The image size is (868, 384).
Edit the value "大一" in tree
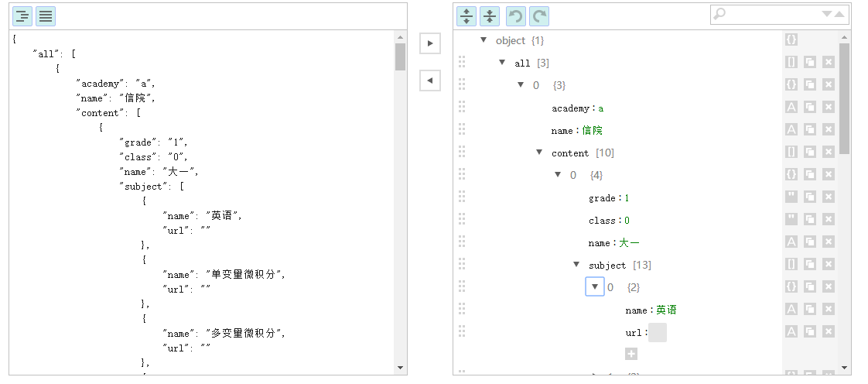tap(630, 242)
